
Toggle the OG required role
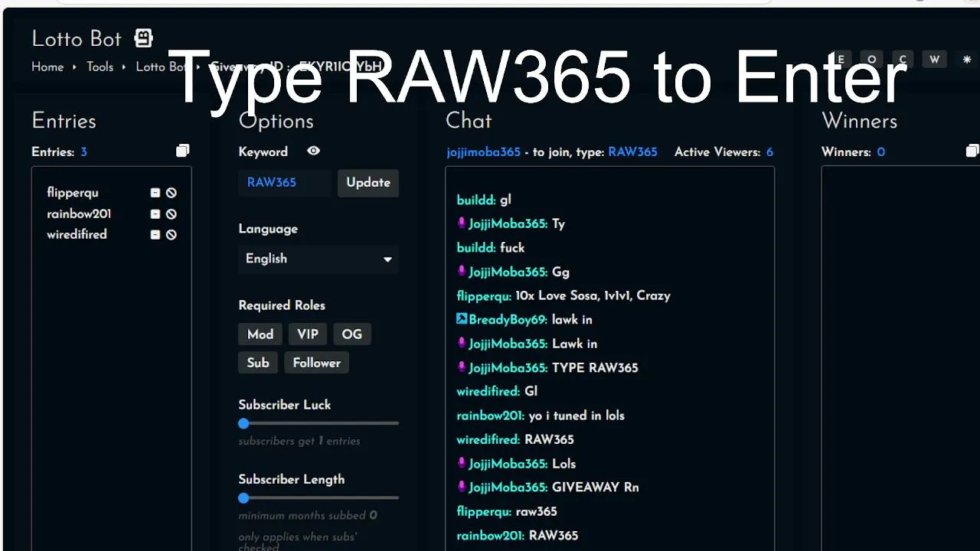(x=352, y=334)
